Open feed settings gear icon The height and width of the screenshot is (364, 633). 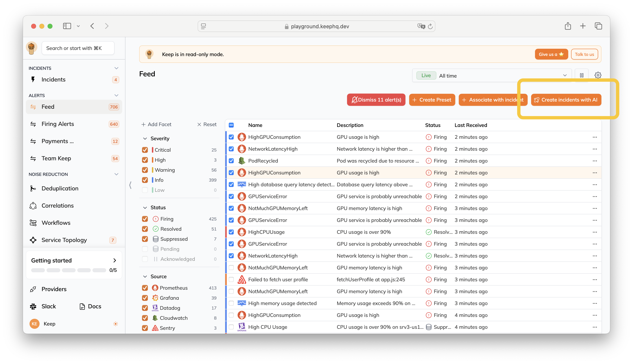598,75
